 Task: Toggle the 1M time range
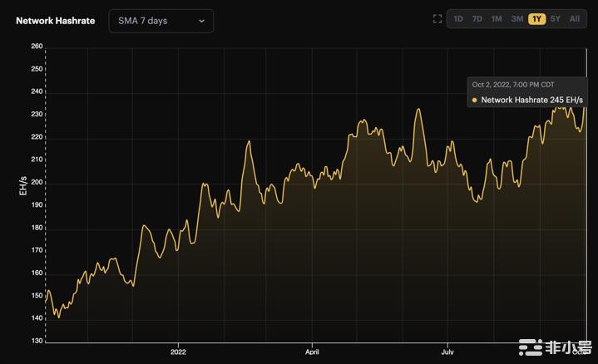point(497,19)
